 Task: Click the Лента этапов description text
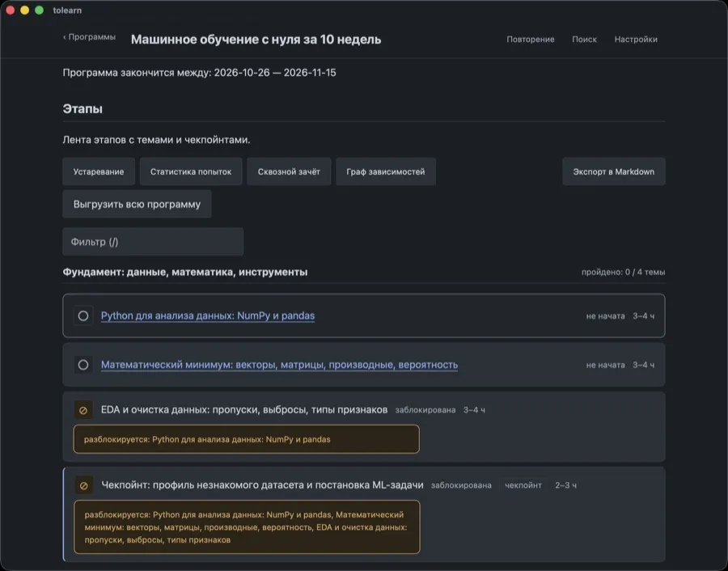click(156, 140)
